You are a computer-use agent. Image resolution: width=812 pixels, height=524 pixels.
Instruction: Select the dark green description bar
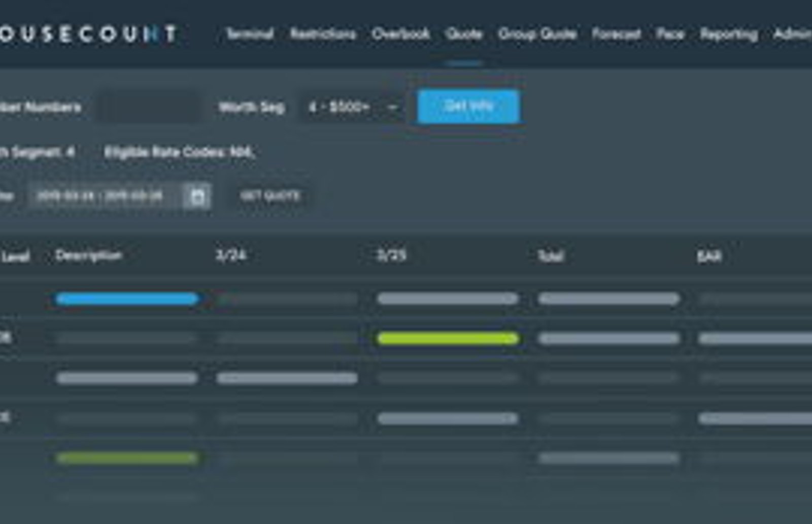127,458
